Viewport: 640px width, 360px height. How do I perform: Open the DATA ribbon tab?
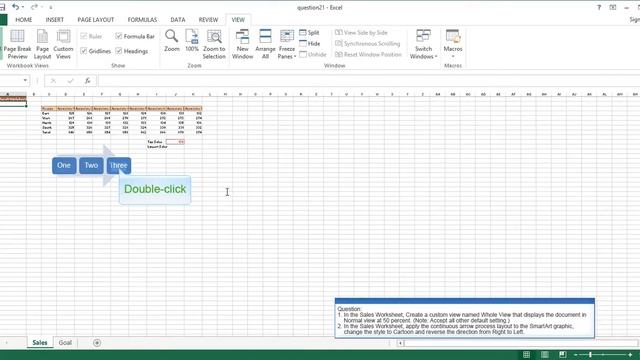click(178, 20)
